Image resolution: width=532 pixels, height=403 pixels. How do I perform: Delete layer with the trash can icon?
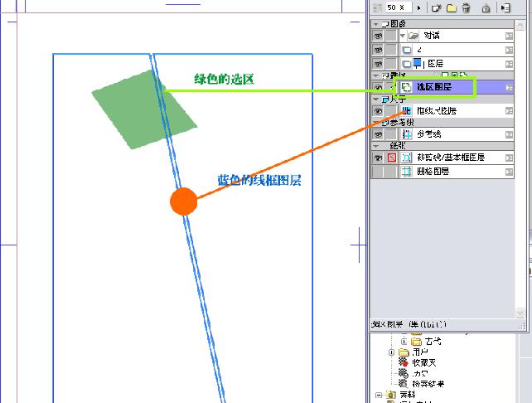(467, 7)
